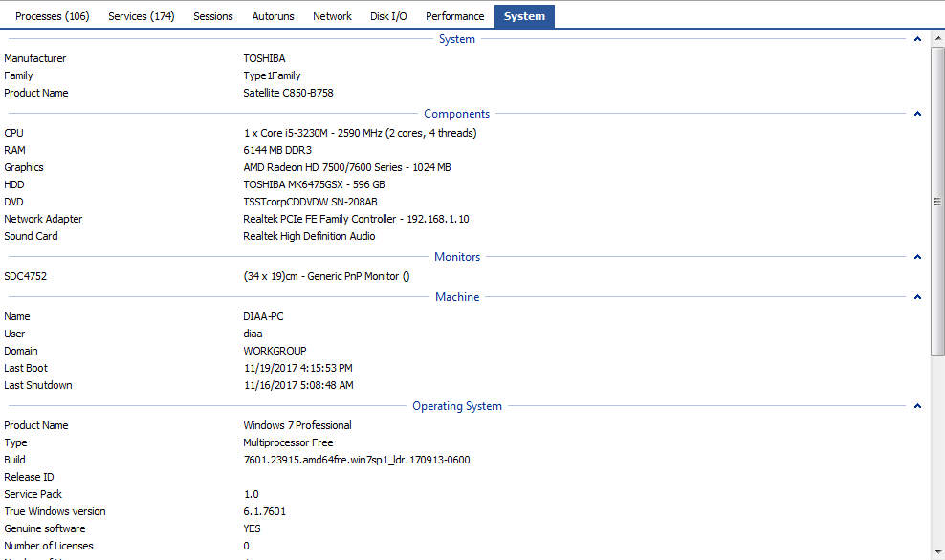The image size is (945, 560).
Task: Click the Release ID label
Action: pos(29,477)
